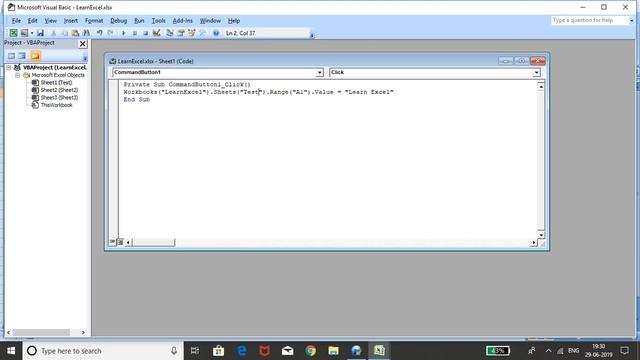Open the Click procedure dropdown
This screenshot has width=640, height=360.
[x=536, y=72]
